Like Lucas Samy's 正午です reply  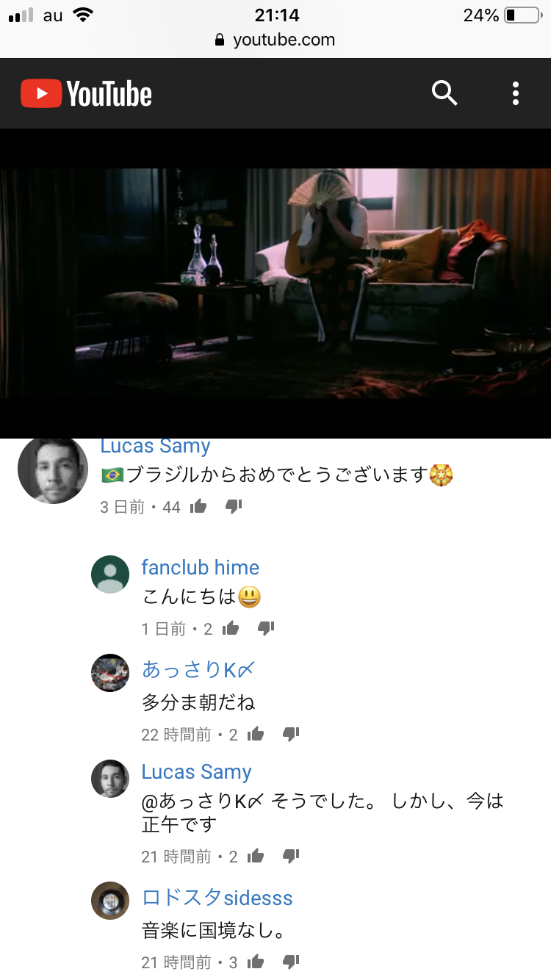pos(256,856)
